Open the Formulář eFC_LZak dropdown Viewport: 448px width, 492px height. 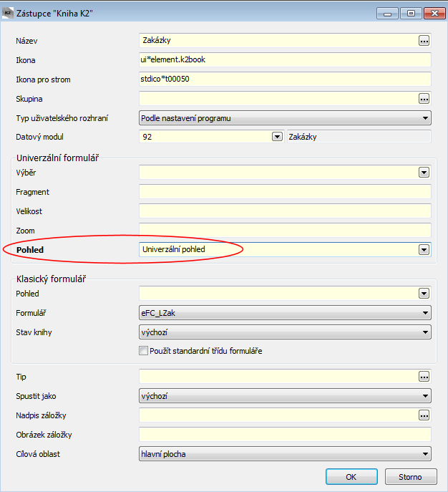point(424,313)
